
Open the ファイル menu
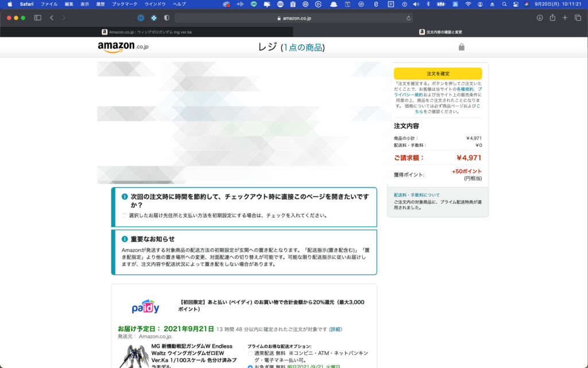click(x=49, y=4)
